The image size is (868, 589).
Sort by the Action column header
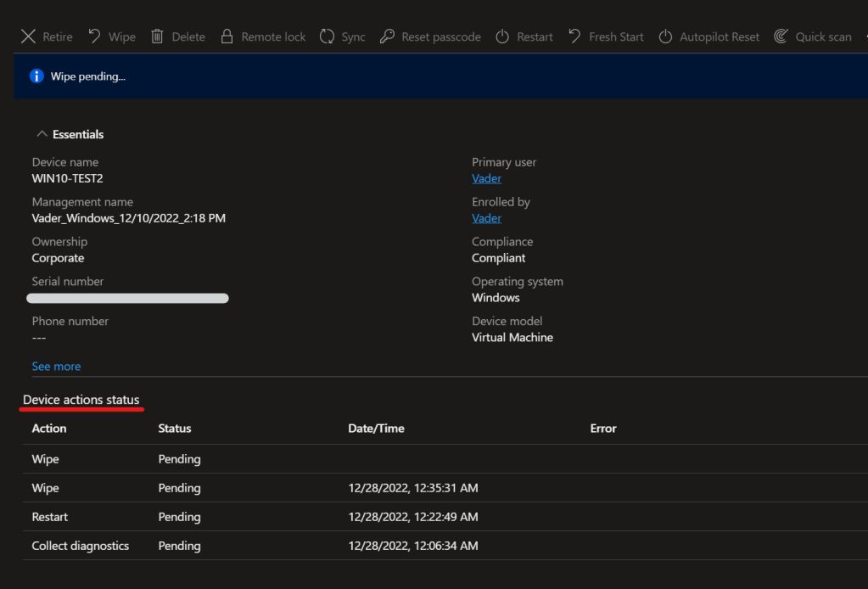[49, 429]
